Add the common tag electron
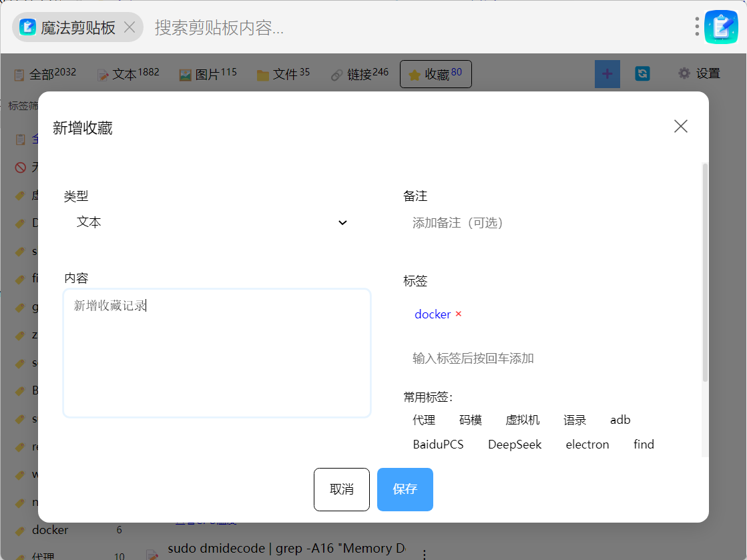The image size is (747, 560). [587, 445]
